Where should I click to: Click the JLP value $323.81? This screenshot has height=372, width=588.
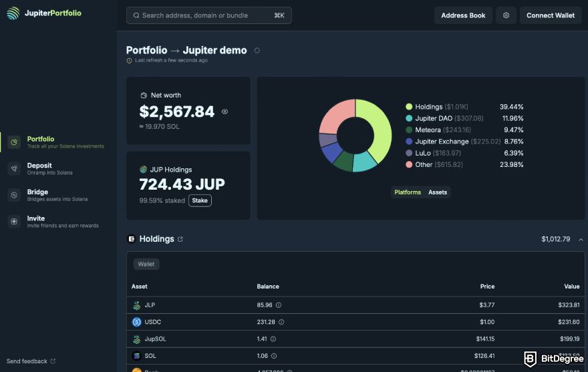pyautogui.click(x=569, y=305)
